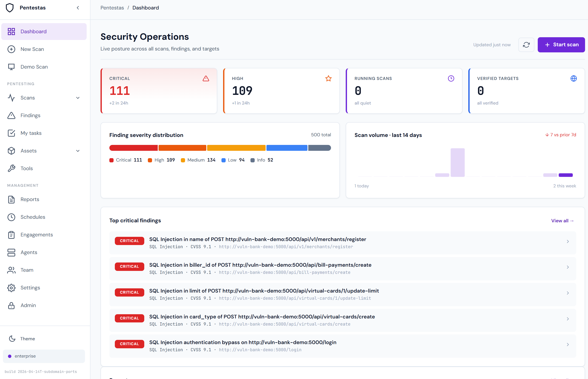Expand the Assets submenu chevron

tap(78, 151)
